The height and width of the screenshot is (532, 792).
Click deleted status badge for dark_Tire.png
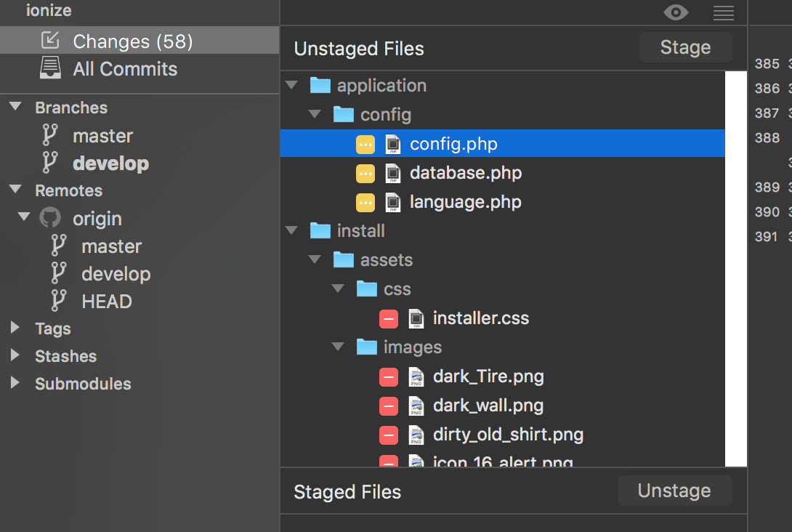(x=389, y=377)
